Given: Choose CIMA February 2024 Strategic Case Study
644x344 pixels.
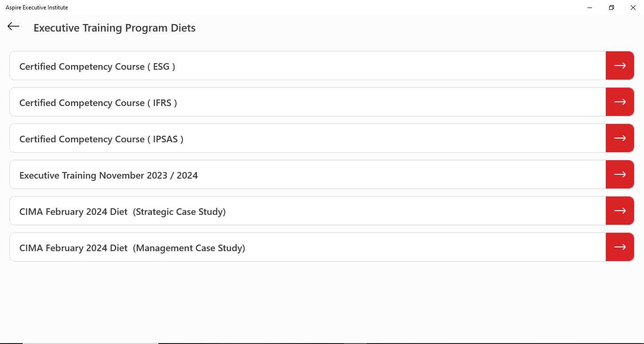Looking at the screenshot, I should tap(306, 211).
